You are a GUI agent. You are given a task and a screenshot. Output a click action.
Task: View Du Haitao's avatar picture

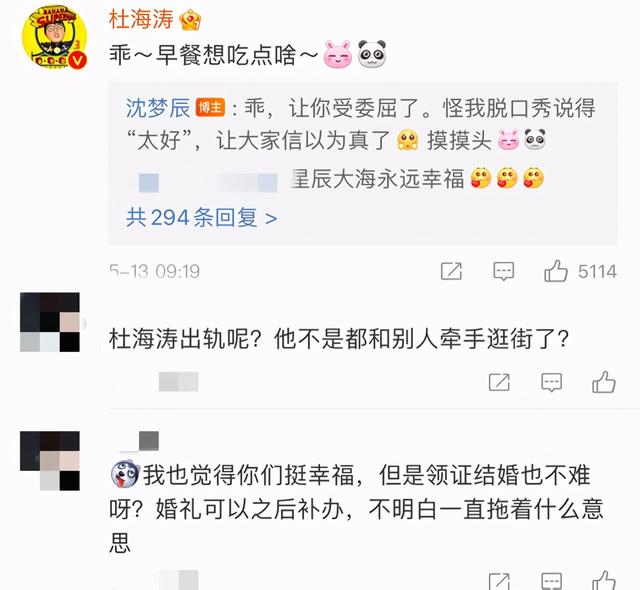point(54,37)
